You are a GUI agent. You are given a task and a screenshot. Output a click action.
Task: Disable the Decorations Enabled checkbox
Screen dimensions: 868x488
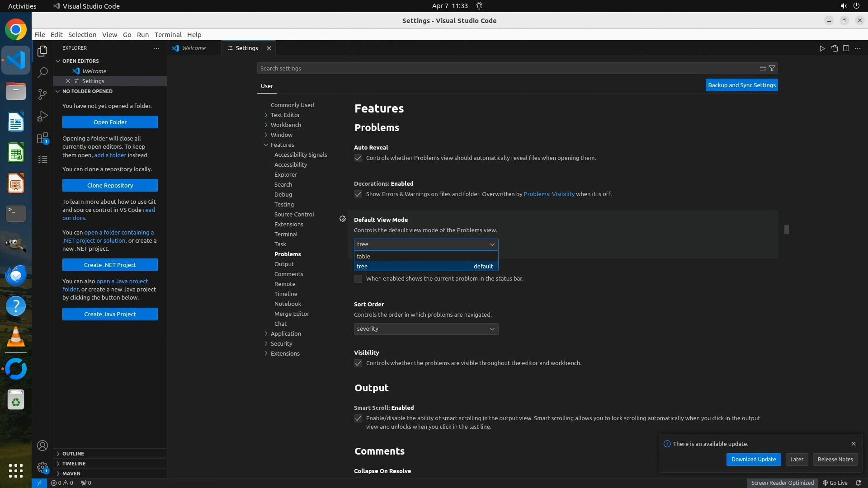tap(358, 194)
